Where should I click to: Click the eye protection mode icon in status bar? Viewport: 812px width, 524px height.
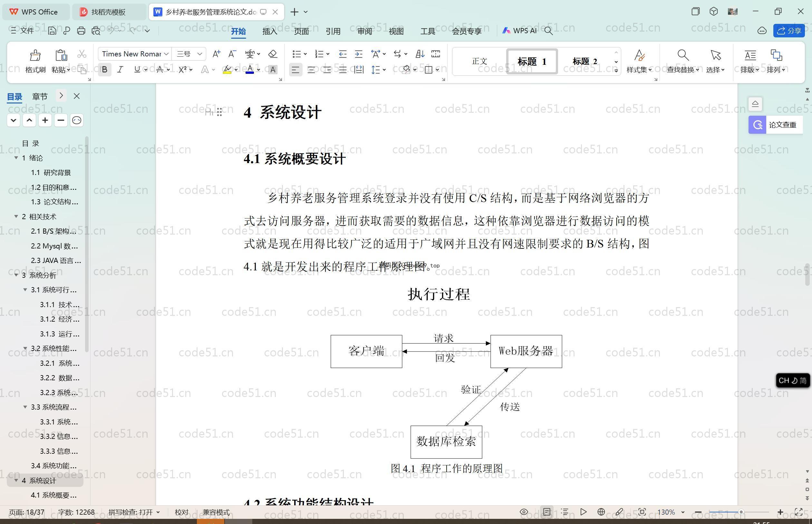tap(524, 512)
